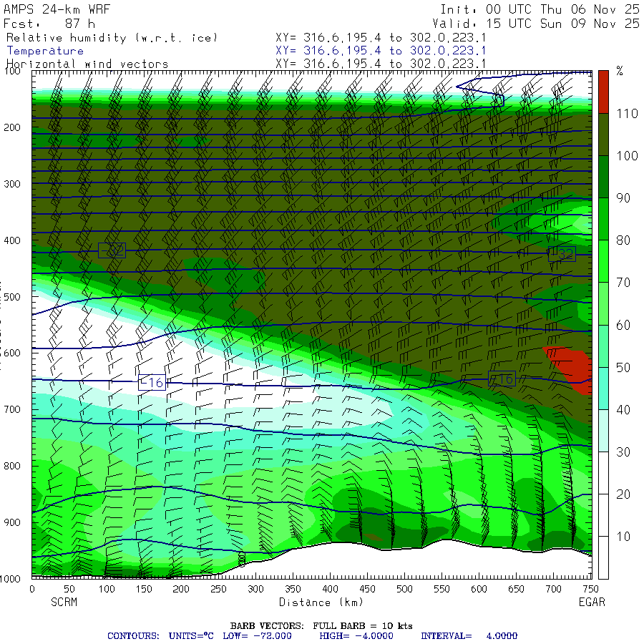Click the 350 label on the distance axis
The width and height of the screenshot is (644, 644).
pyautogui.click(x=293, y=589)
